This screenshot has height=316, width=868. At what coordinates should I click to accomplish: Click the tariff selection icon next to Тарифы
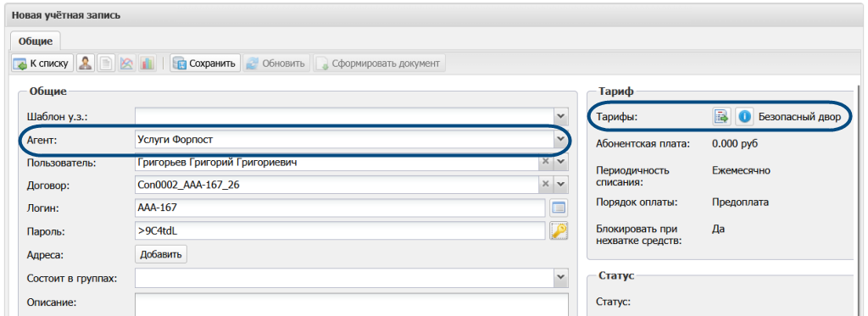coord(721,116)
